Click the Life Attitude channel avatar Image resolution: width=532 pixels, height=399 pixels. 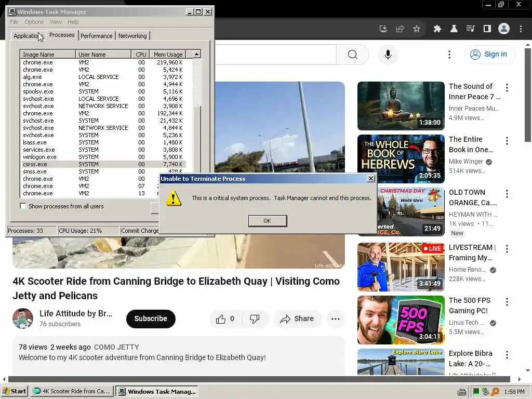23,318
